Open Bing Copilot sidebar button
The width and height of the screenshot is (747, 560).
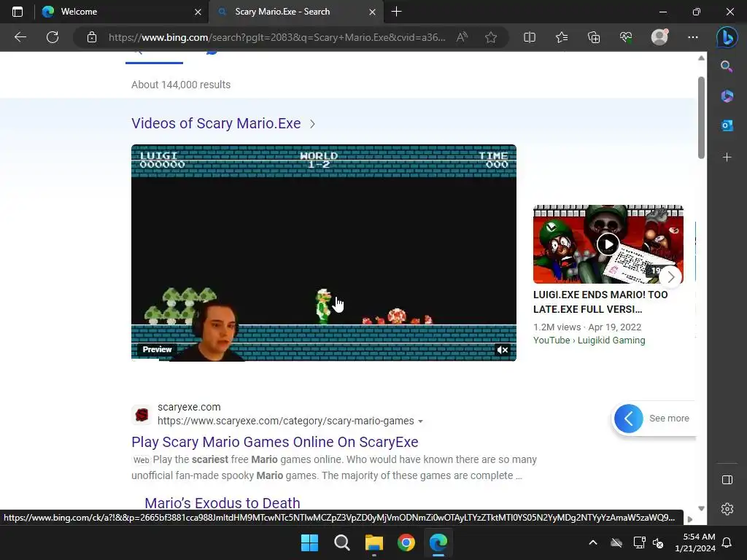(x=727, y=37)
